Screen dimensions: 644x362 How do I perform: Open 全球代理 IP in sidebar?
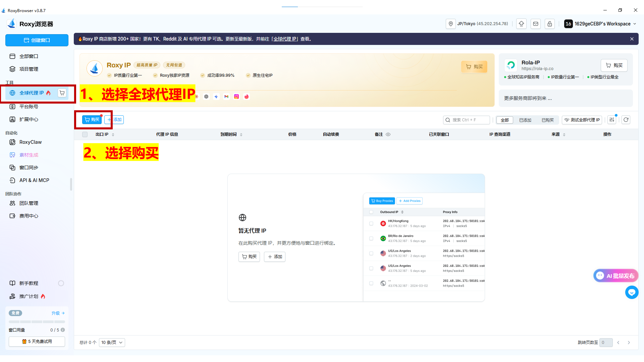coord(32,93)
